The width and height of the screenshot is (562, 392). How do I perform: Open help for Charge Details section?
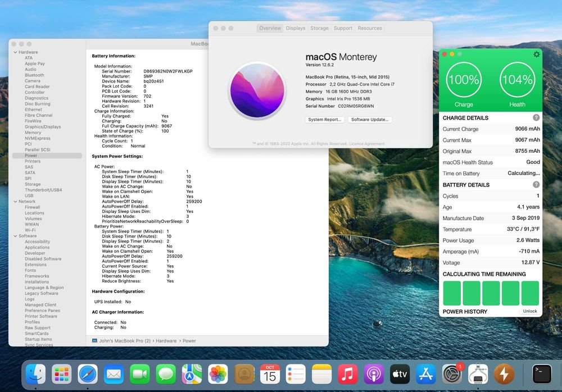click(x=536, y=117)
